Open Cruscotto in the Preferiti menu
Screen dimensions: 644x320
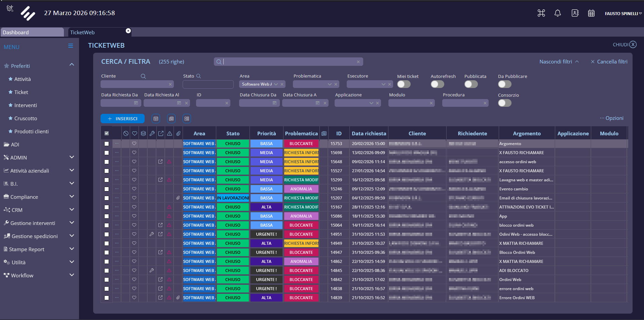coord(26,119)
